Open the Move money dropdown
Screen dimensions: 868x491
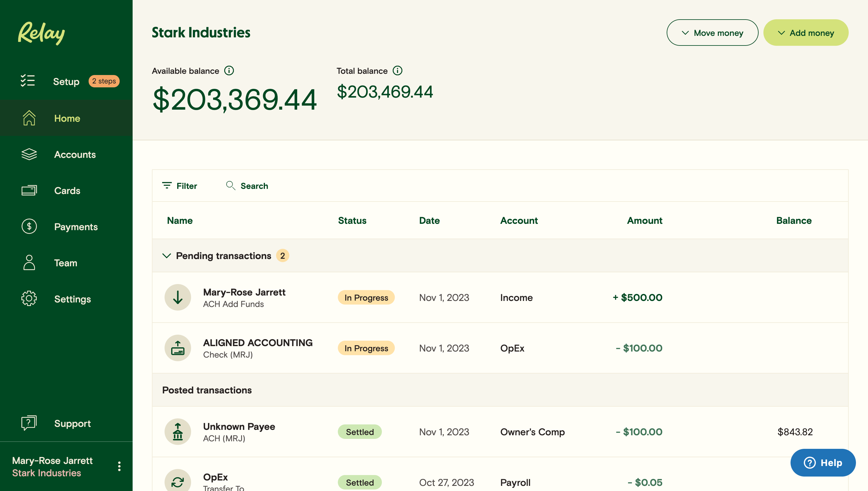tap(712, 32)
